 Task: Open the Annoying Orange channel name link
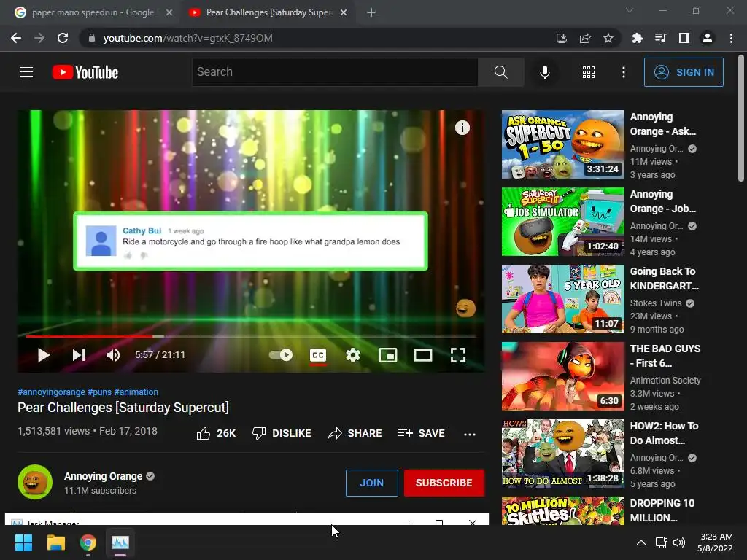coord(104,476)
